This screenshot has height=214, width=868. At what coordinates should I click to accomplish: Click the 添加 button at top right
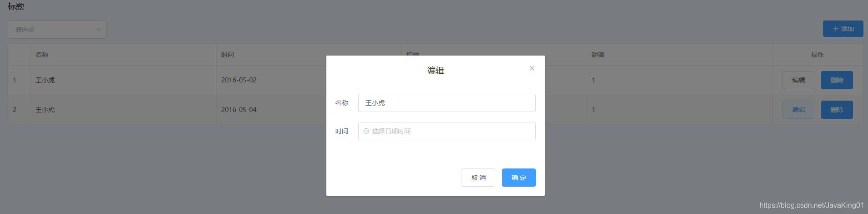(x=843, y=29)
